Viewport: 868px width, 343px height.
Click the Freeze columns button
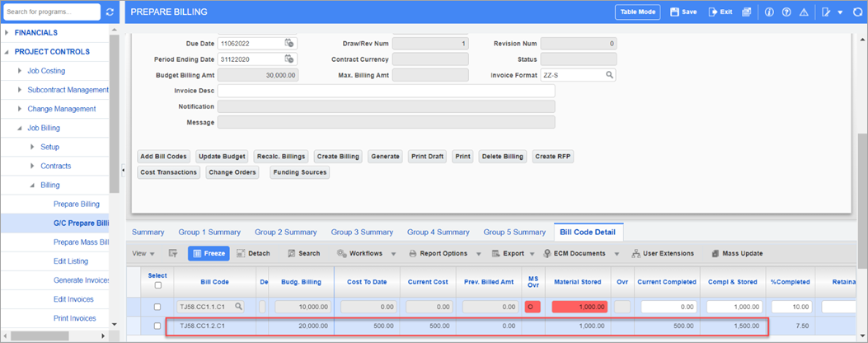(x=209, y=253)
